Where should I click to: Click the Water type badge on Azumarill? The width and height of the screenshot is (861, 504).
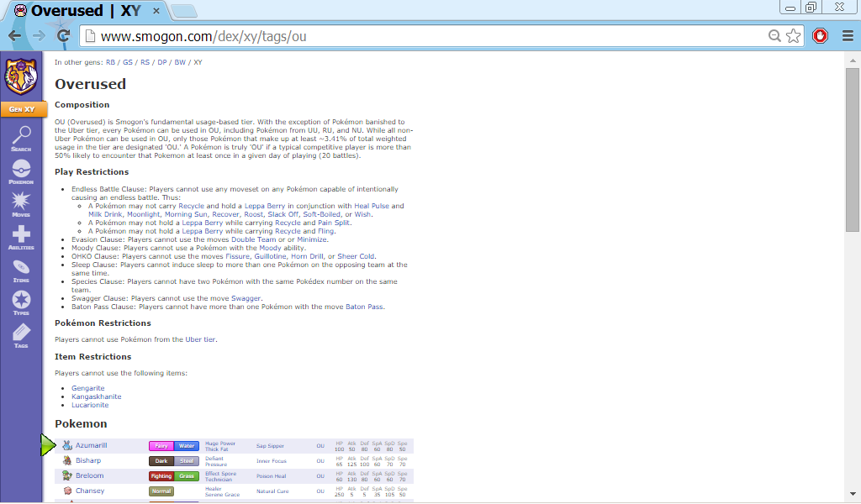point(187,446)
